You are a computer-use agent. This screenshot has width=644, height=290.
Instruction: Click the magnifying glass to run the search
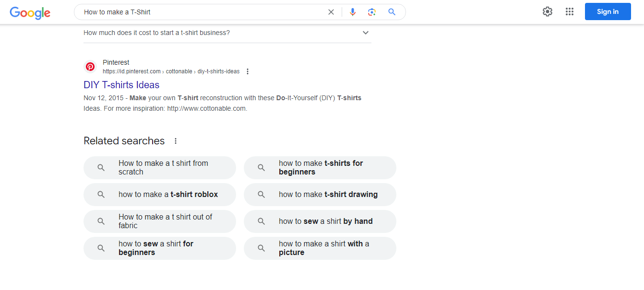coord(392,12)
